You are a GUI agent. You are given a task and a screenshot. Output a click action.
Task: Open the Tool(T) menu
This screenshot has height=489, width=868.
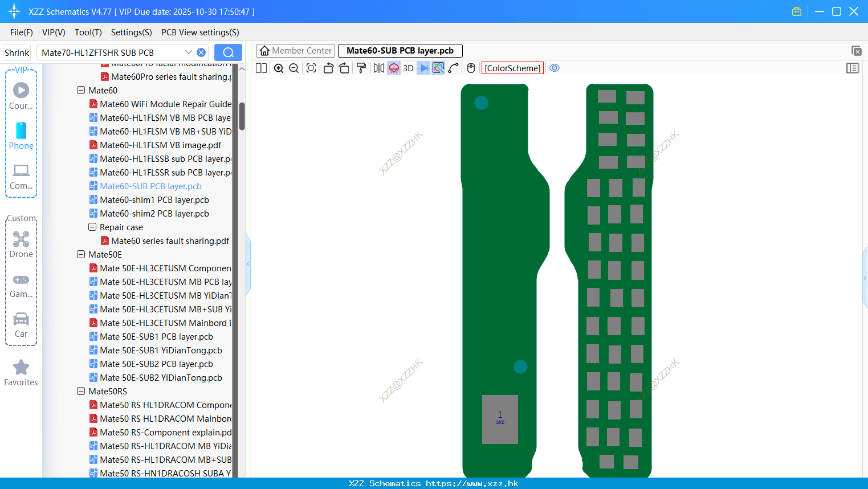tap(88, 32)
